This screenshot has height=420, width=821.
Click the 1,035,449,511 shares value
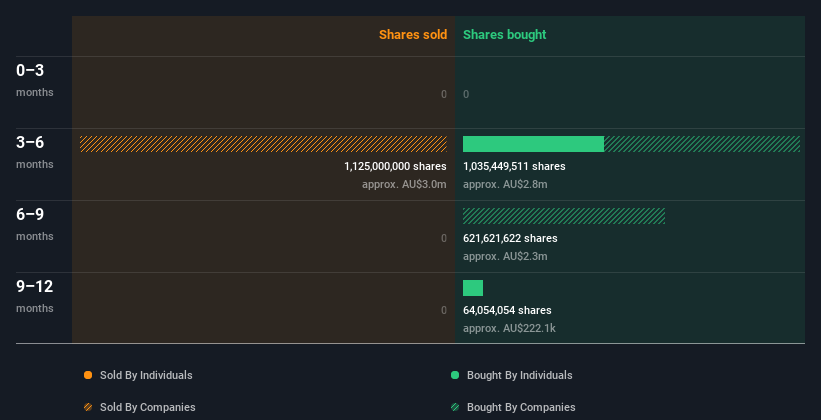pos(514,166)
